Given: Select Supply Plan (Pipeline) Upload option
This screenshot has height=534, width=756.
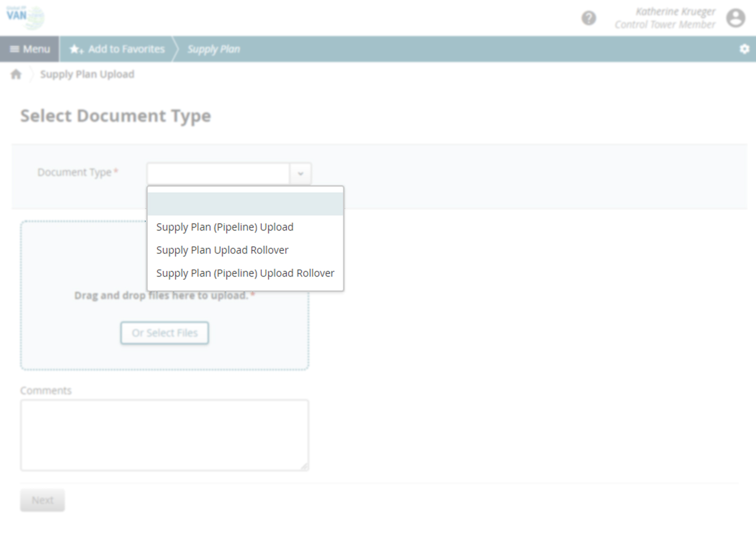Looking at the screenshot, I should (x=225, y=227).
